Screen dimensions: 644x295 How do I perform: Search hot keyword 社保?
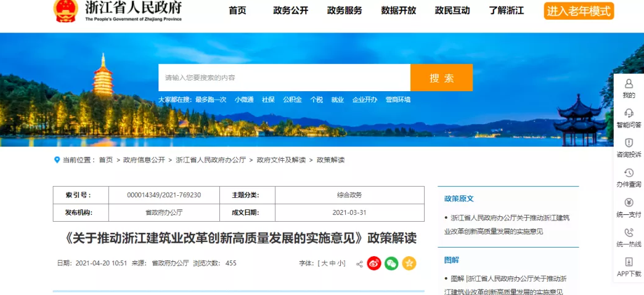tap(268, 100)
